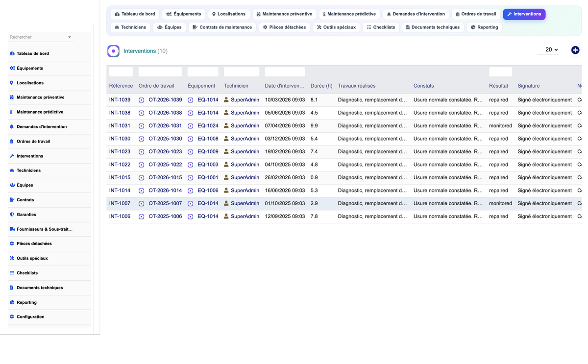The height and width of the screenshot is (364, 588).
Task: Open the Pièces détachées top tab
Action: pos(284,27)
